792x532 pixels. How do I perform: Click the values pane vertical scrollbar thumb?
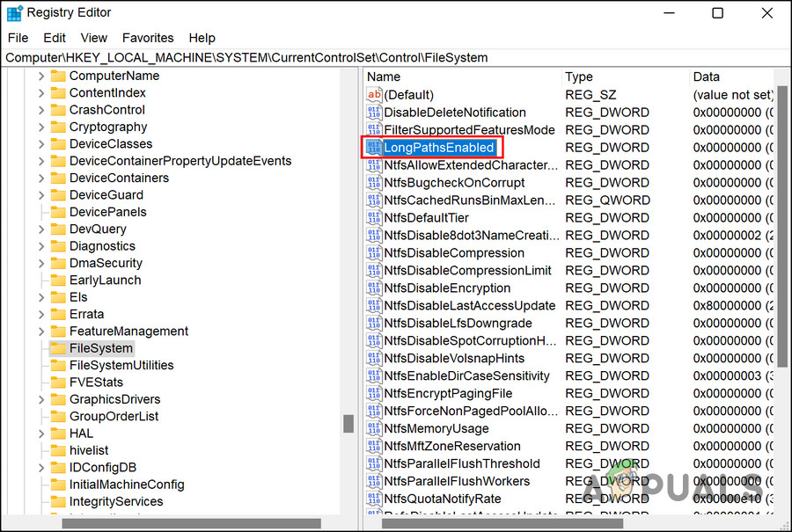click(782, 226)
